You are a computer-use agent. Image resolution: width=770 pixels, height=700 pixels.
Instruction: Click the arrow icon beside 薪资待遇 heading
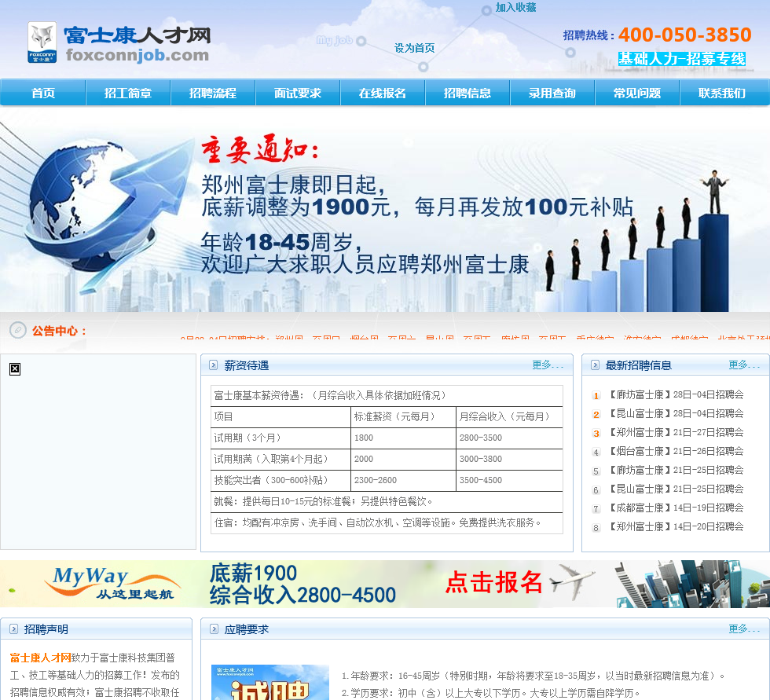click(x=213, y=365)
